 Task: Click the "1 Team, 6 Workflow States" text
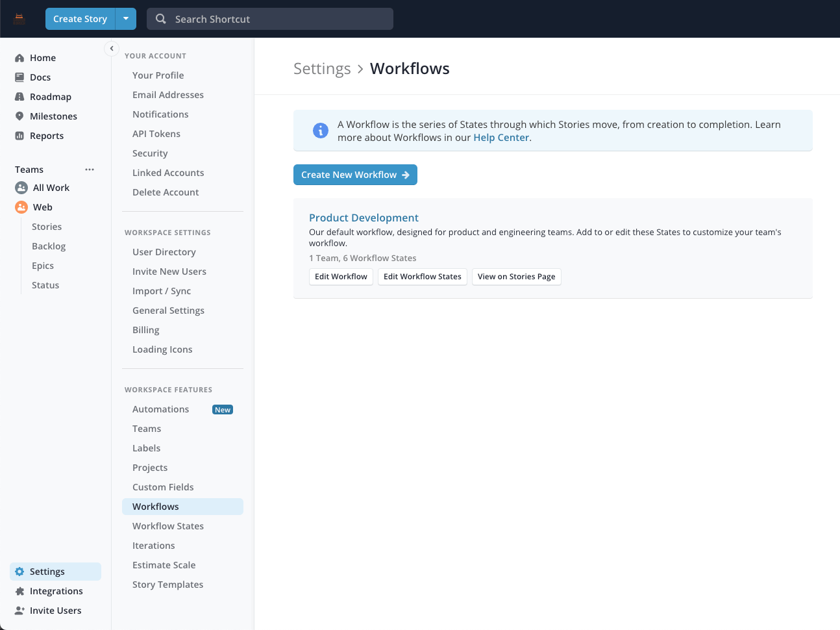pyautogui.click(x=363, y=258)
